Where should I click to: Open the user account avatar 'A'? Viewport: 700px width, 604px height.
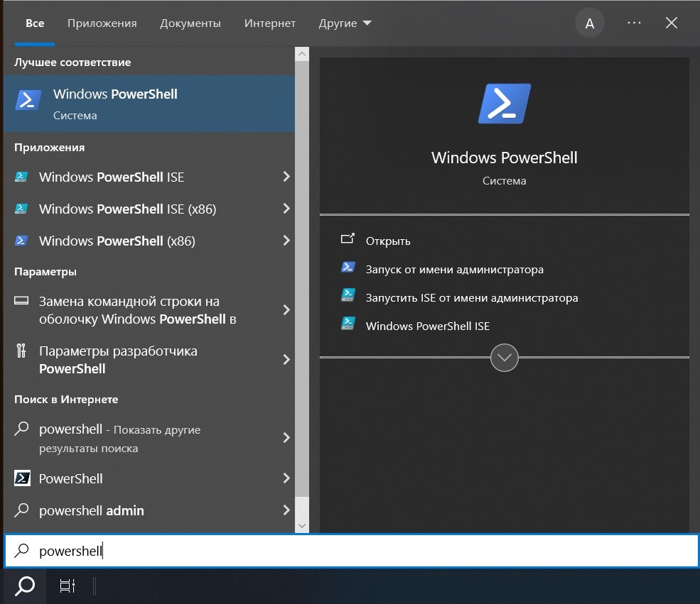(x=589, y=23)
